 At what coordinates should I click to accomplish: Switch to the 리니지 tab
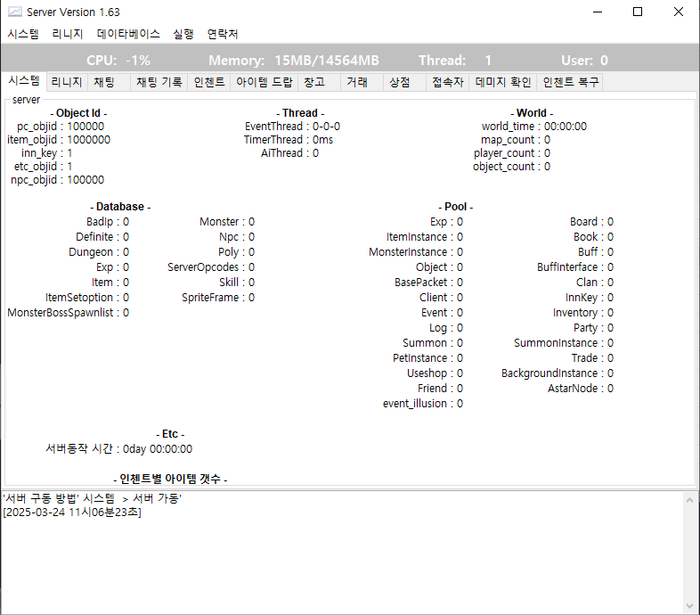coord(67,82)
